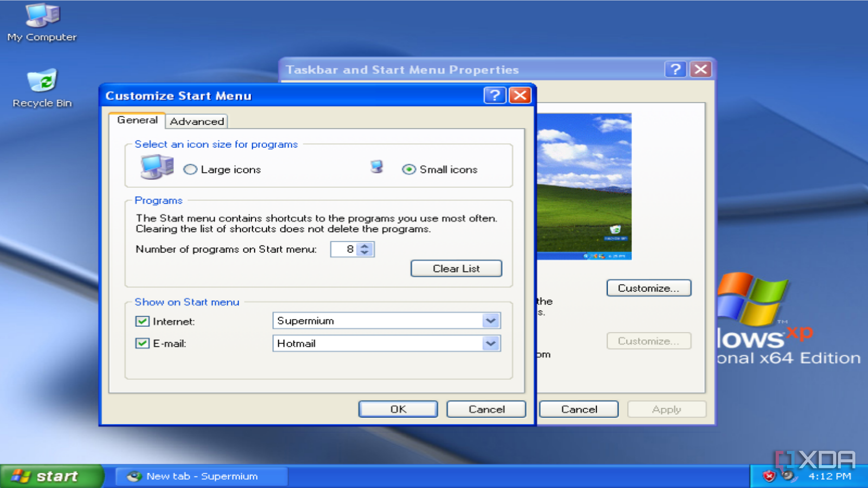Screen dimensions: 868x488
Task: Confirm with OK in Customize Start Menu
Action: [398, 409]
